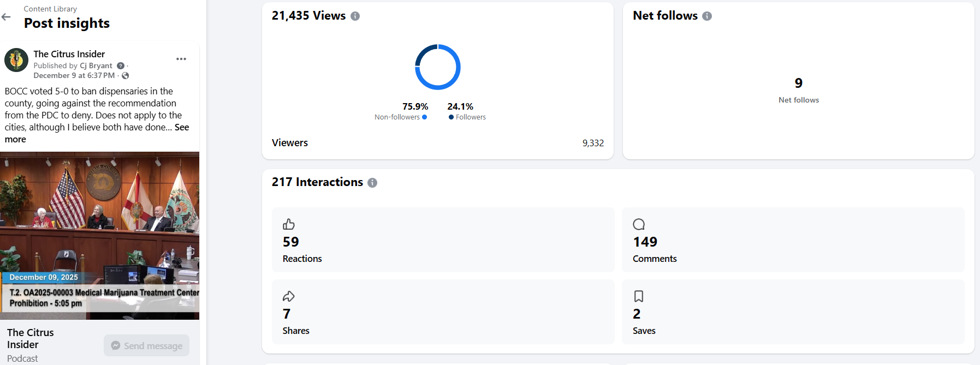Click The Citrus Insider page name

[69, 54]
